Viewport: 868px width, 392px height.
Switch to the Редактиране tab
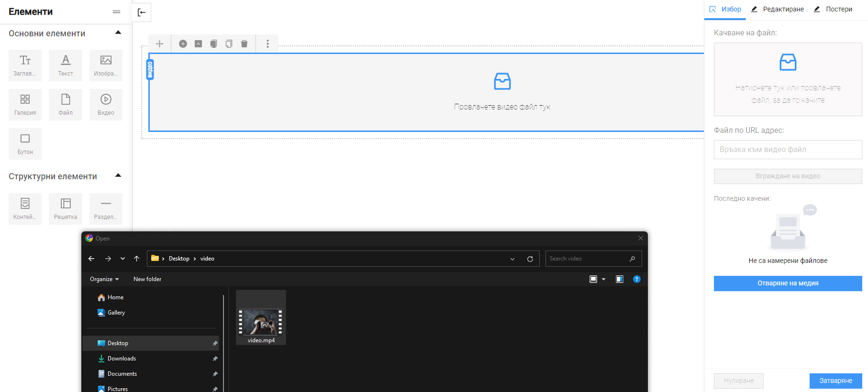(778, 10)
